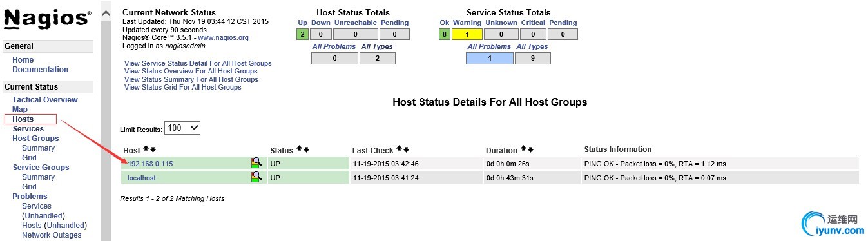Open Hosts in the sidebar menu

coord(23,119)
